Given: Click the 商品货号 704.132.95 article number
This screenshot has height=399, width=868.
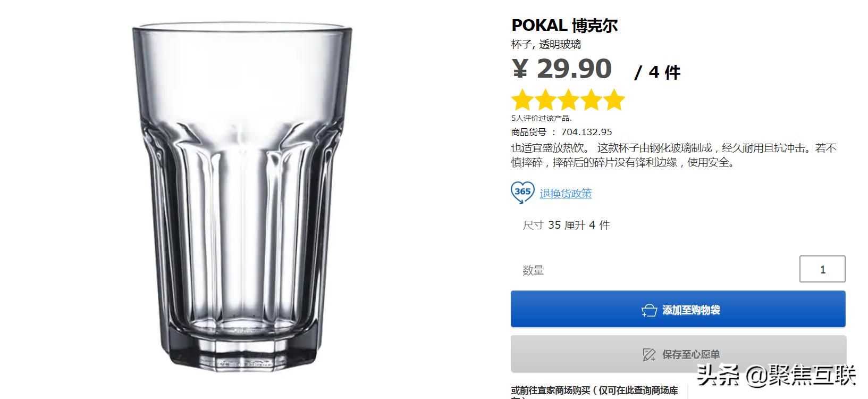Looking at the screenshot, I should [x=561, y=132].
